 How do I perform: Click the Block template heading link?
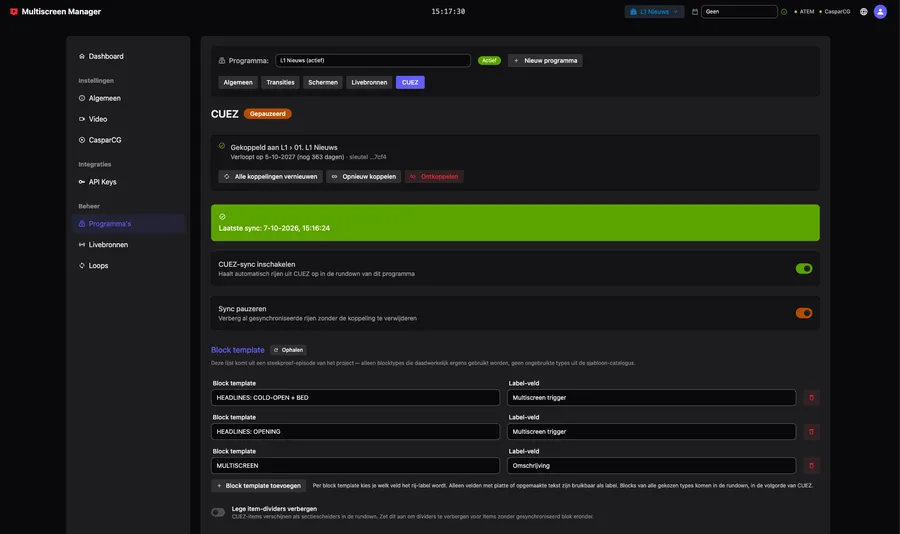pyautogui.click(x=238, y=350)
